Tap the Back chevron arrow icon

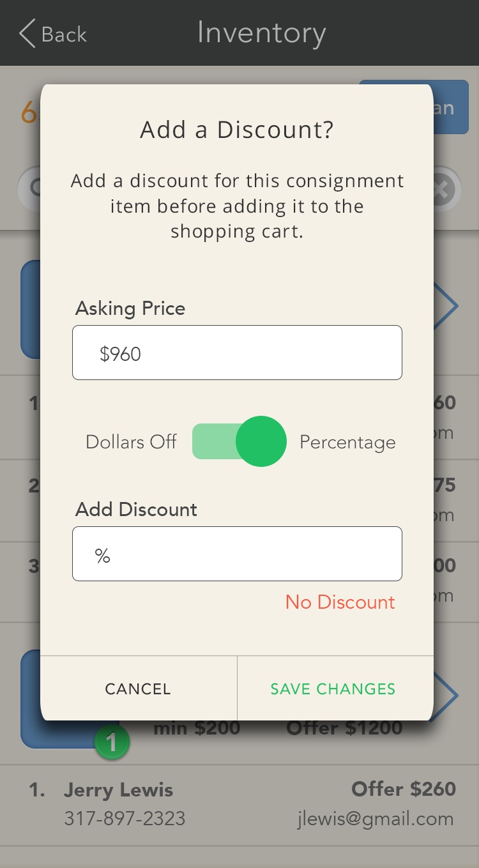click(27, 34)
